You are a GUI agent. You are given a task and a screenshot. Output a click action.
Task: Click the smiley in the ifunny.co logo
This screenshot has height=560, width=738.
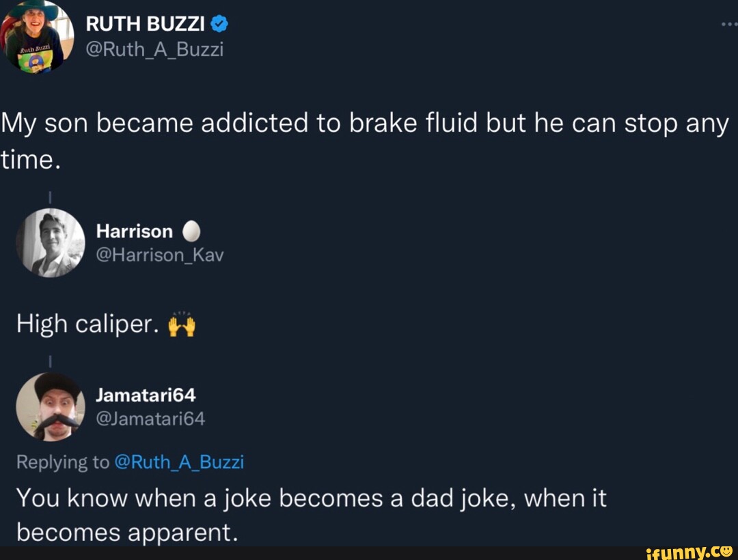click(726, 552)
